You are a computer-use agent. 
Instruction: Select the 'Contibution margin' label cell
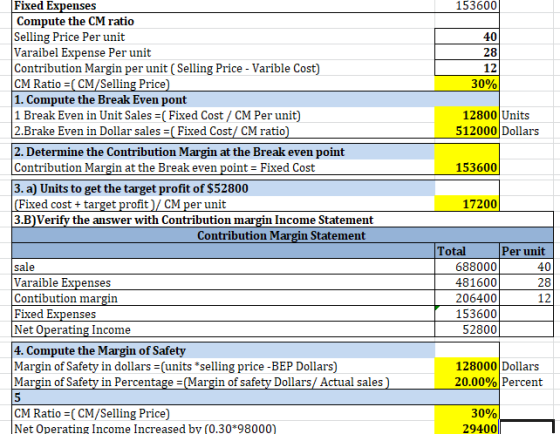tap(223, 298)
